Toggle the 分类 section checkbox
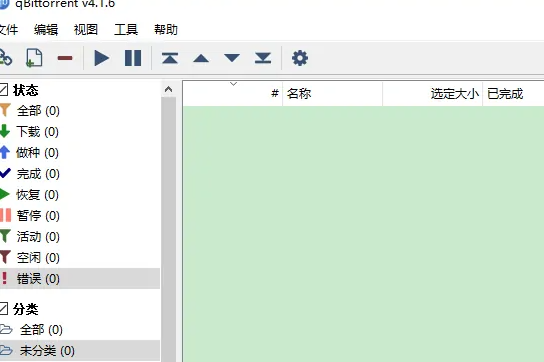The width and height of the screenshot is (544, 362). (3, 309)
